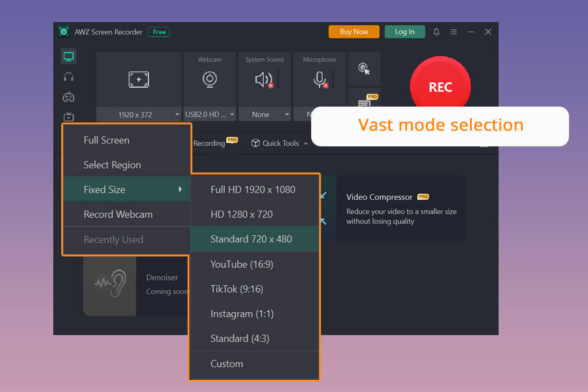The width and height of the screenshot is (588, 392).
Task: Click the Free badge label
Action: (x=159, y=32)
